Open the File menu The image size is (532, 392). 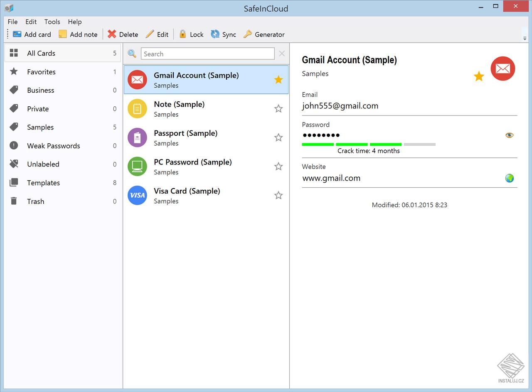12,22
